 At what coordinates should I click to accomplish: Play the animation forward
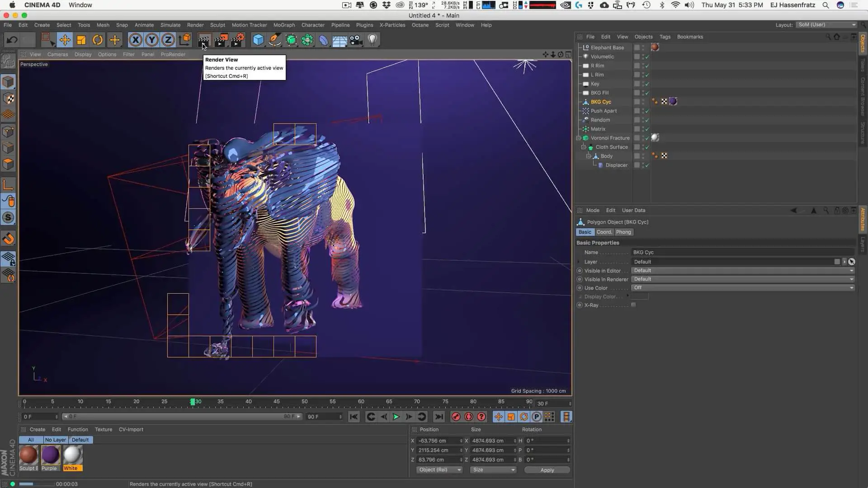pos(396,417)
